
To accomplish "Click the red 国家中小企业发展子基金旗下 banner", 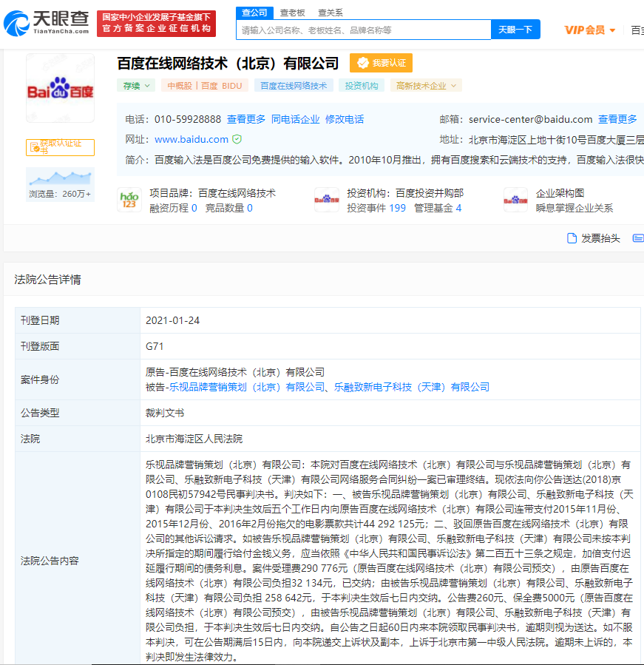I will pyautogui.click(x=157, y=24).
